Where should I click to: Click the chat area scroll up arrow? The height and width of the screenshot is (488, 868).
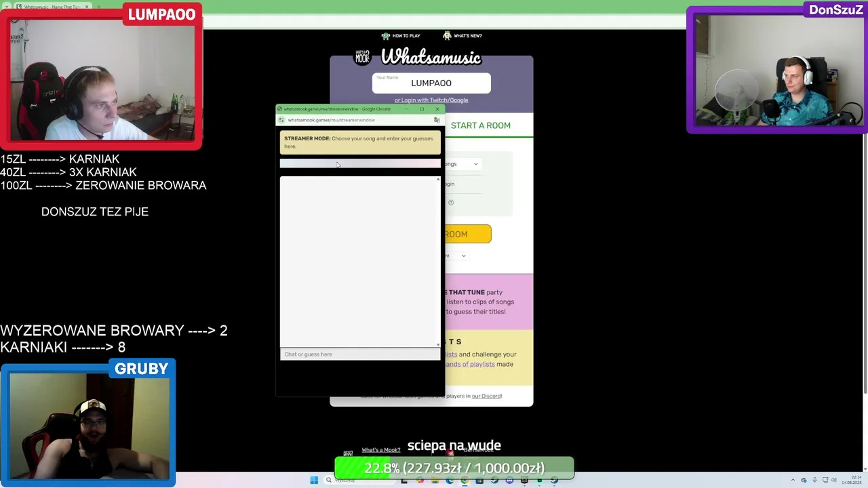tap(438, 179)
